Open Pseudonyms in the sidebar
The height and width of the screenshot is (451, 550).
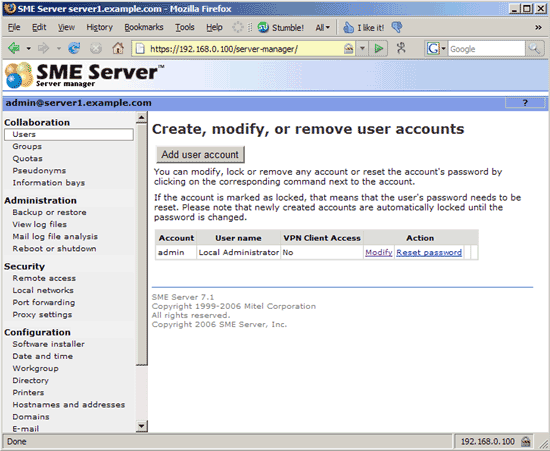[x=39, y=171]
